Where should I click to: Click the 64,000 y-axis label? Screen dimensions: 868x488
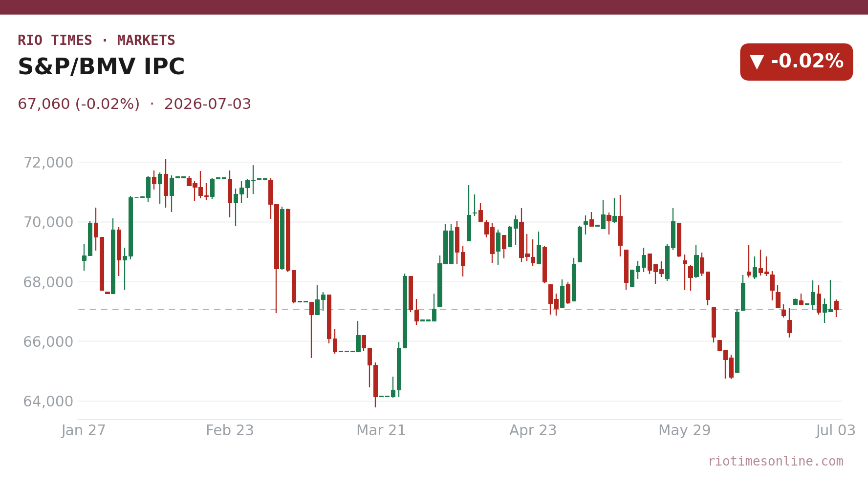click(48, 402)
